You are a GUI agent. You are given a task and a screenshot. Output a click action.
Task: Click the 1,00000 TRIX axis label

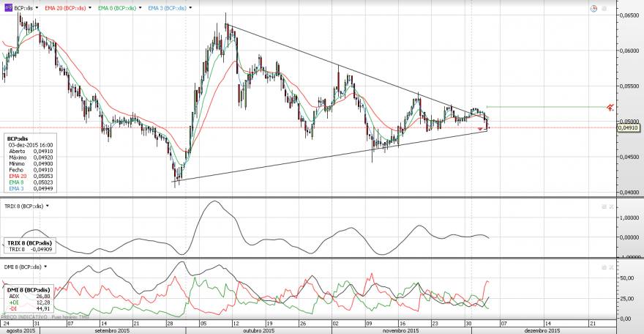(x=629, y=218)
